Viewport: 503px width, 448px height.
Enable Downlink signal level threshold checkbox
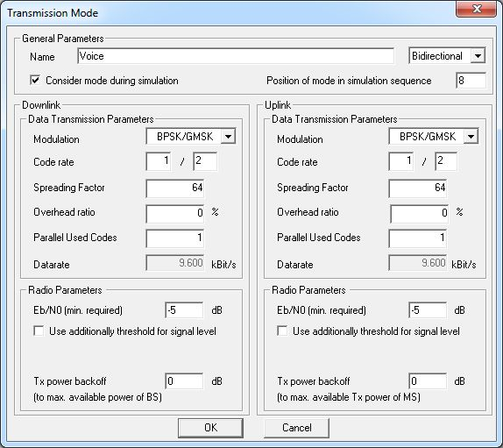pyautogui.click(x=39, y=331)
